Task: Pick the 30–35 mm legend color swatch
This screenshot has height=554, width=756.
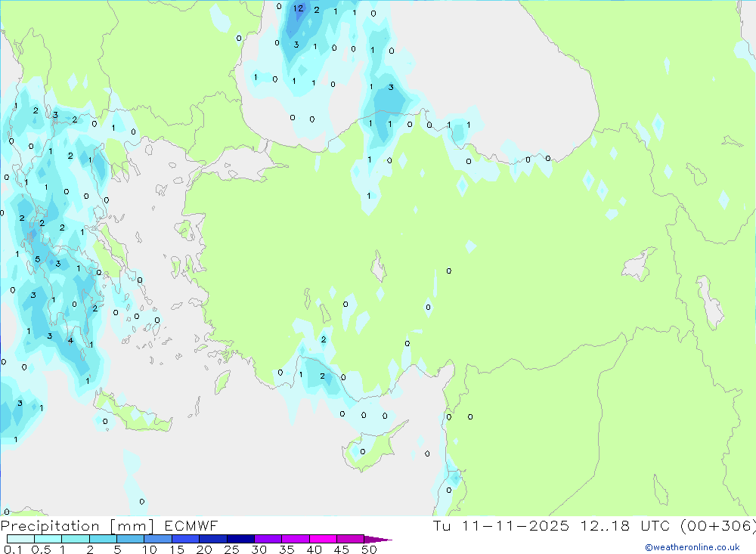Action: [x=268, y=539]
